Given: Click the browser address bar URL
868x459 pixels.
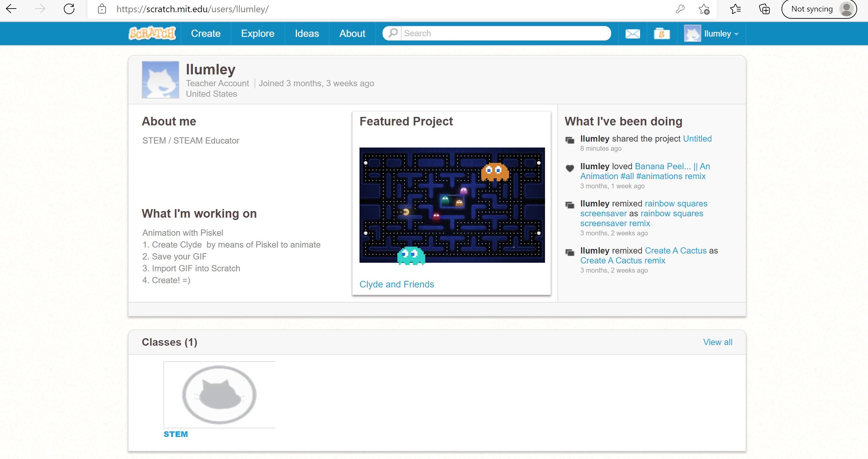Looking at the screenshot, I should pos(192,9).
